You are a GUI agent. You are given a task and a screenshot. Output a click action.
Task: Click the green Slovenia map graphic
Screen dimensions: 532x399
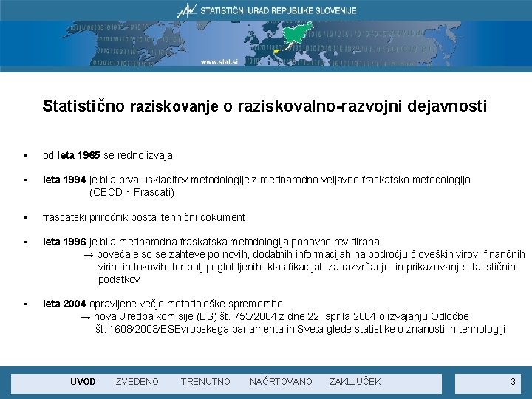[298, 33]
